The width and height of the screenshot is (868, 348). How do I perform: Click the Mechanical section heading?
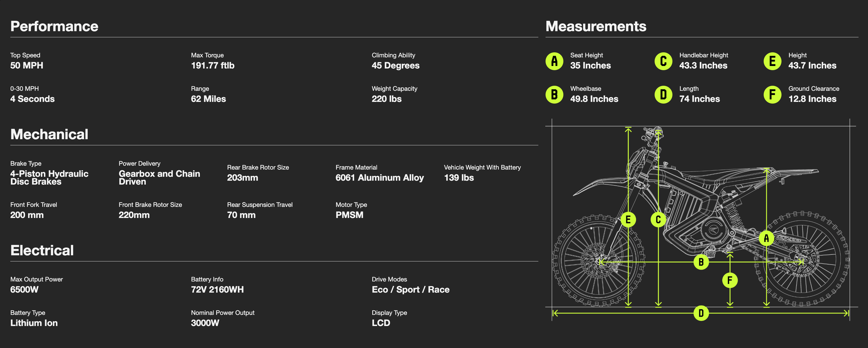[x=49, y=134]
